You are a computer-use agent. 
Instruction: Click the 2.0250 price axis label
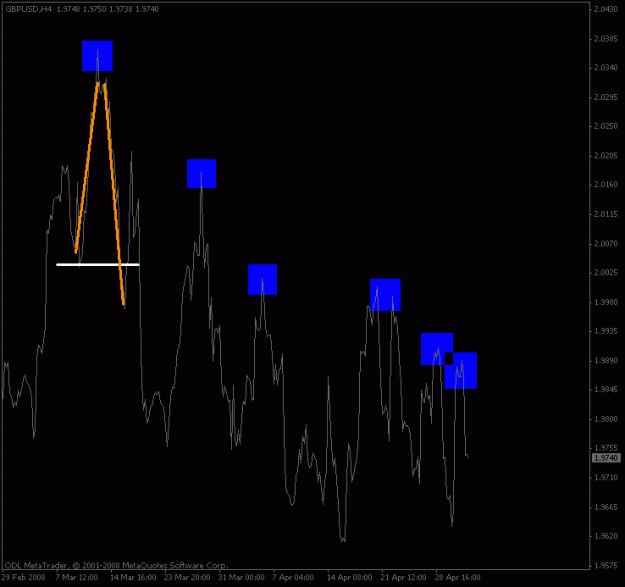pos(605,126)
